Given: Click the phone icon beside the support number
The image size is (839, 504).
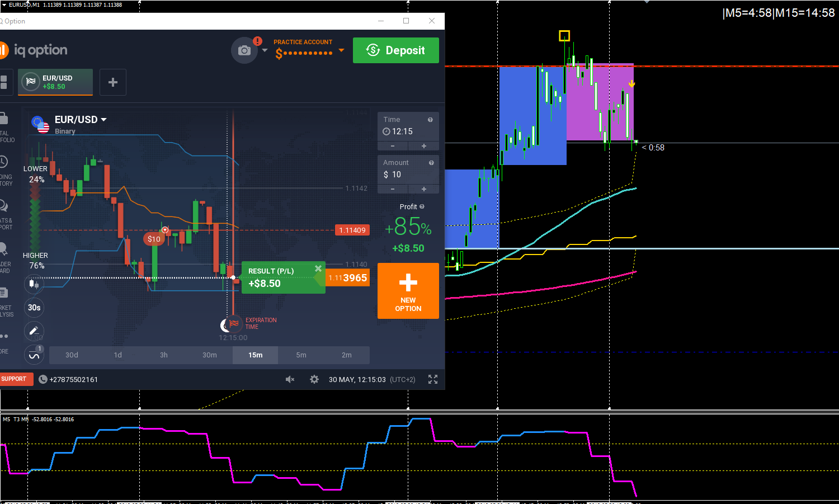Looking at the screenshot, I should 43,379.
